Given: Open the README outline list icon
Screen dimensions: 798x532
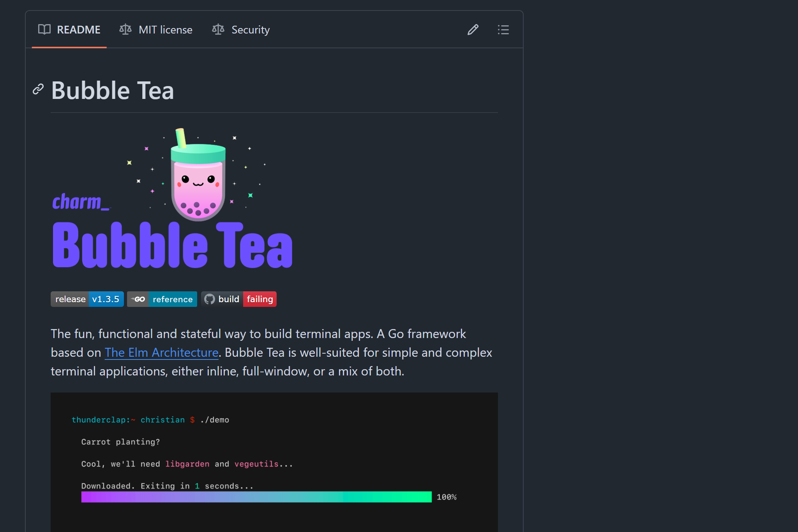Looking at the screenshot, I should (503, 30).
